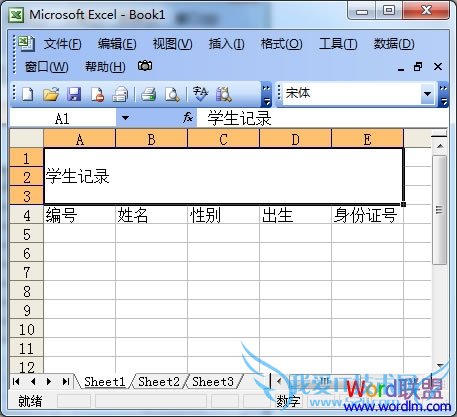457x417 pixels.
Task: Go to first sheet tab arrow
Action: pos(16,381)
